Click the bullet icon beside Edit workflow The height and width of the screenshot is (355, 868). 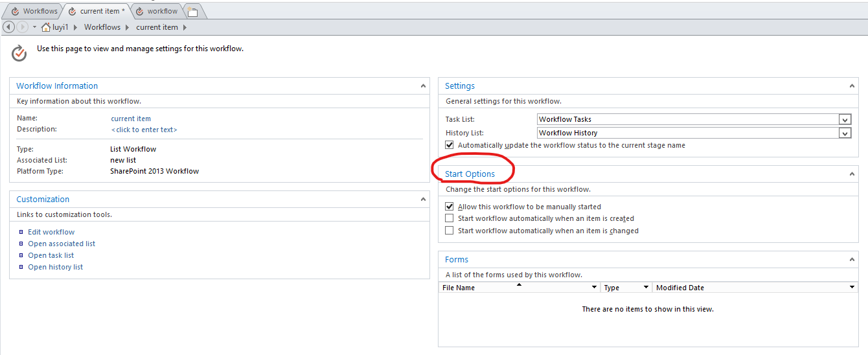(x=21, y=232)
